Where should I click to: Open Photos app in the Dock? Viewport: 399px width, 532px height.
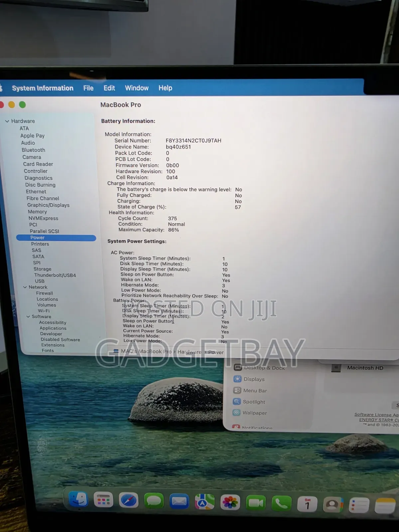230,502
